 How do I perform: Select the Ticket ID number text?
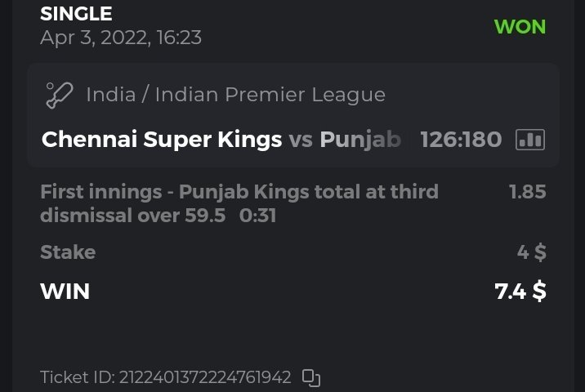[205, 377]
